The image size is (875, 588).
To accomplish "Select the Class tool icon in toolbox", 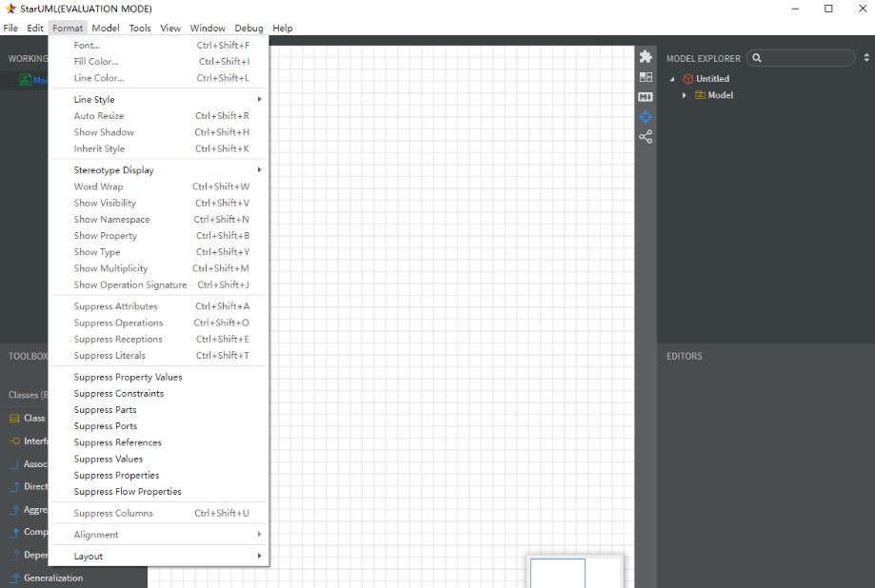I will (x=15, y=419).
